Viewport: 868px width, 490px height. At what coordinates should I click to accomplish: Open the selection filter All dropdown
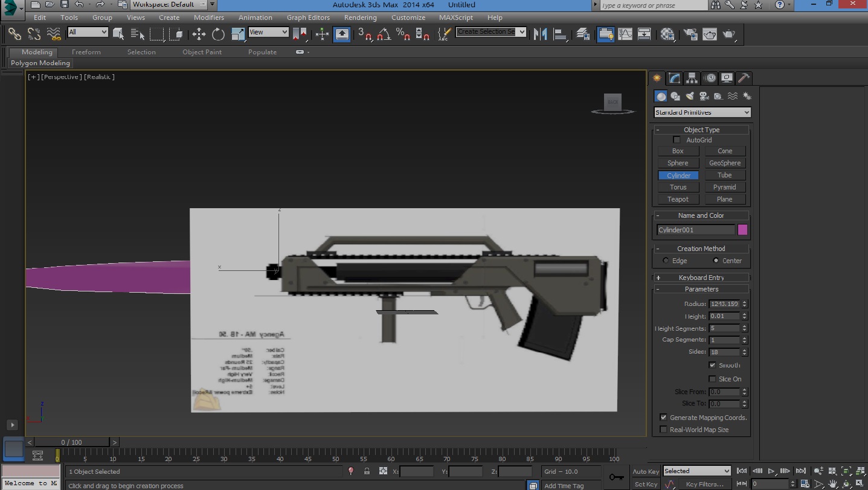pos(88,32)
